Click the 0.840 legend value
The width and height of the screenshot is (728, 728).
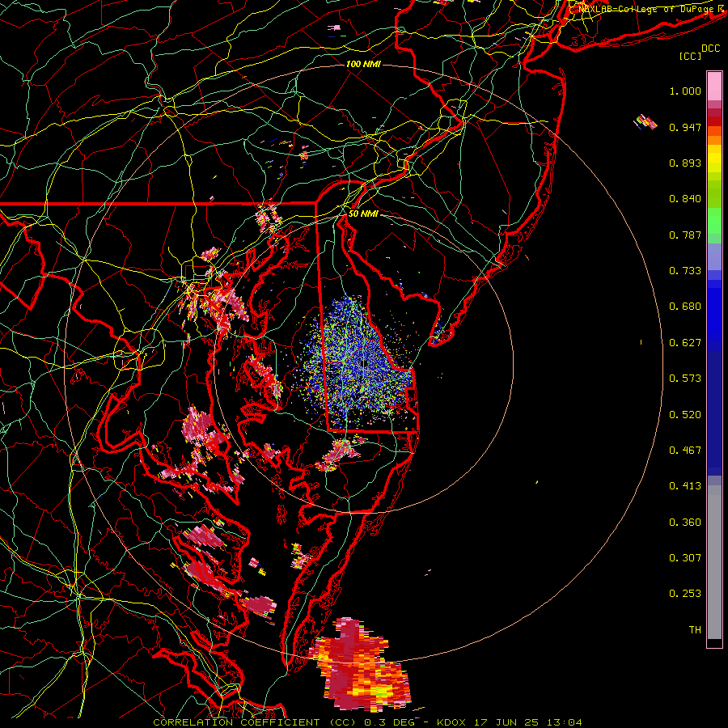685,199
